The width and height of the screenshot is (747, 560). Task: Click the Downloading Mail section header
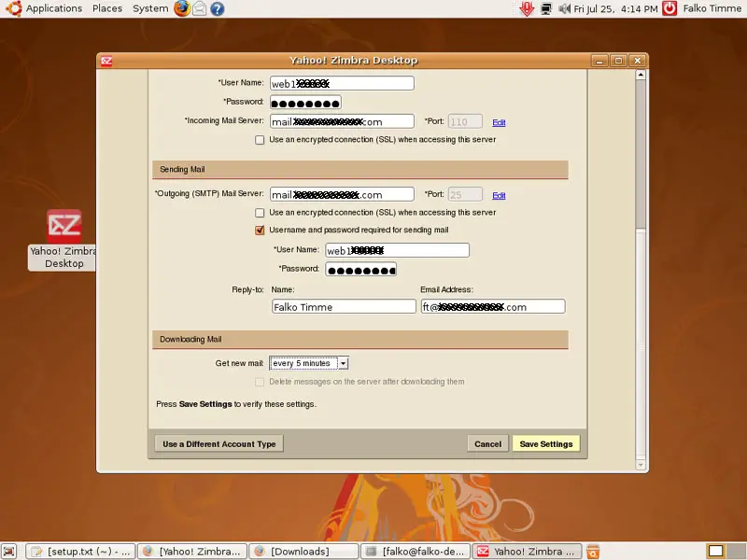click(360, 340)
